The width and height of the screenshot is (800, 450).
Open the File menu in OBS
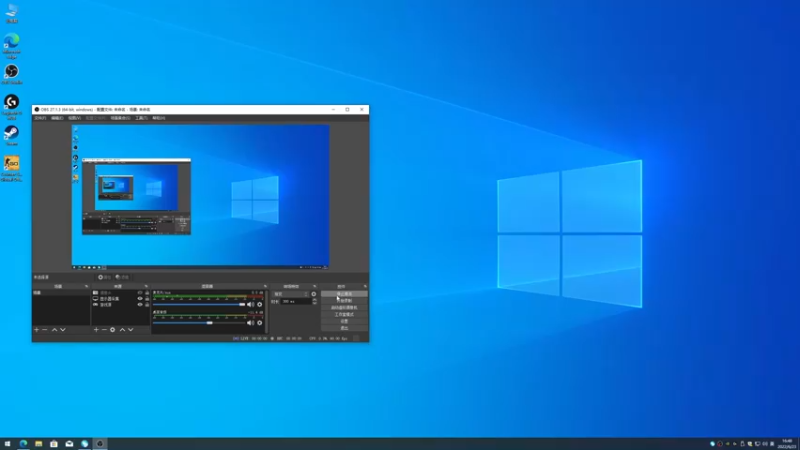coord(40,118)
